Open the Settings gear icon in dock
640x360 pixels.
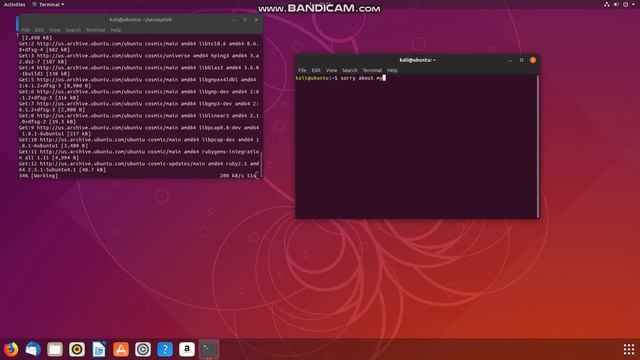click(x=143, y=349)
